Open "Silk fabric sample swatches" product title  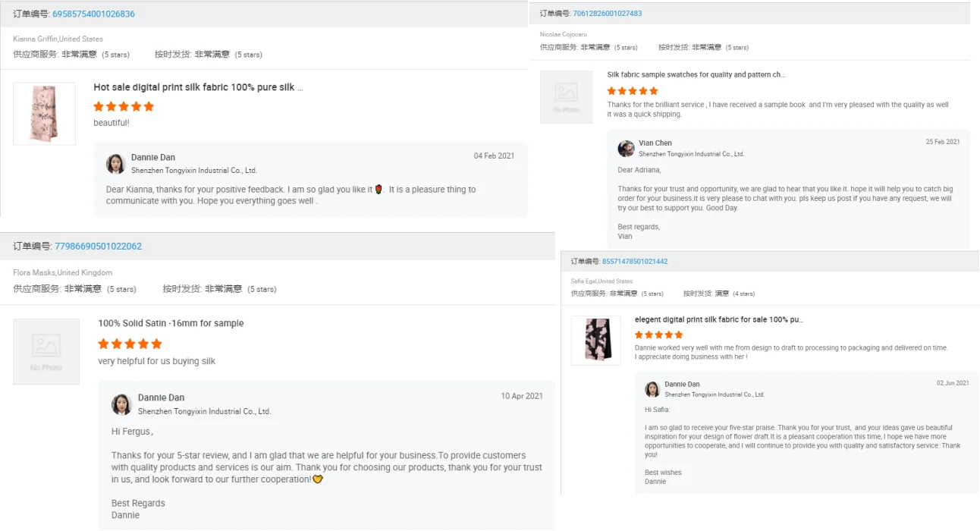point(696,75)
